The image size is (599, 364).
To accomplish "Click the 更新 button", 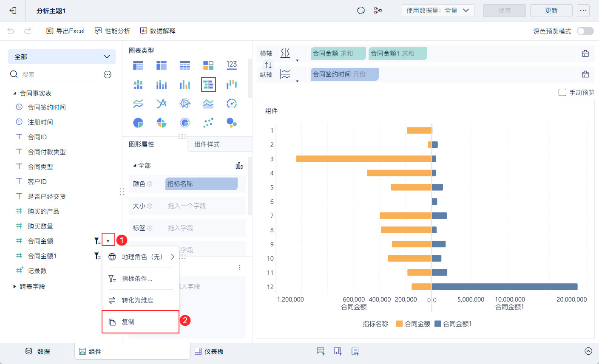I will [551, 11].
